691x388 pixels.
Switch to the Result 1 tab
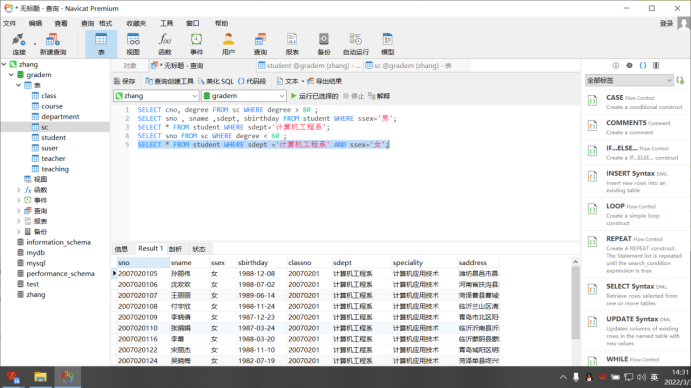click(x=150, y=249)
